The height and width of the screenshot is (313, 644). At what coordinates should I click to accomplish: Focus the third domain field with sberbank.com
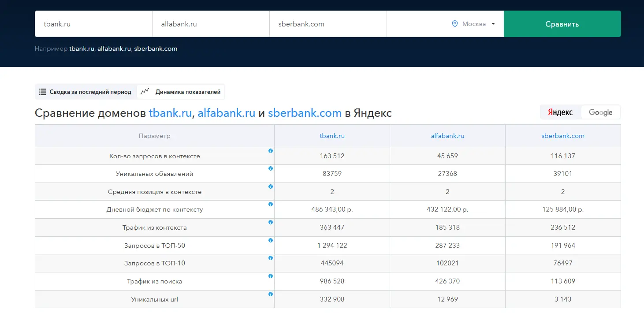[x=328, y=24]
